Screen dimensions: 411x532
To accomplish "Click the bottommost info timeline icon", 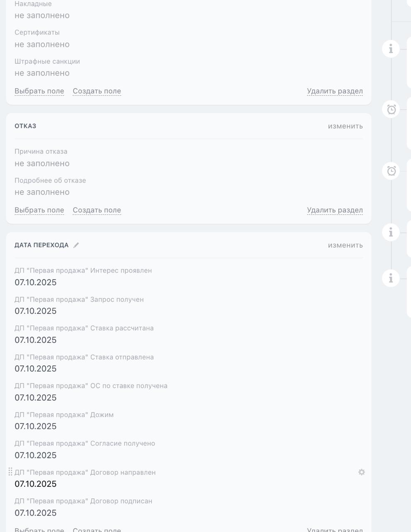I will tap(391, 278).
